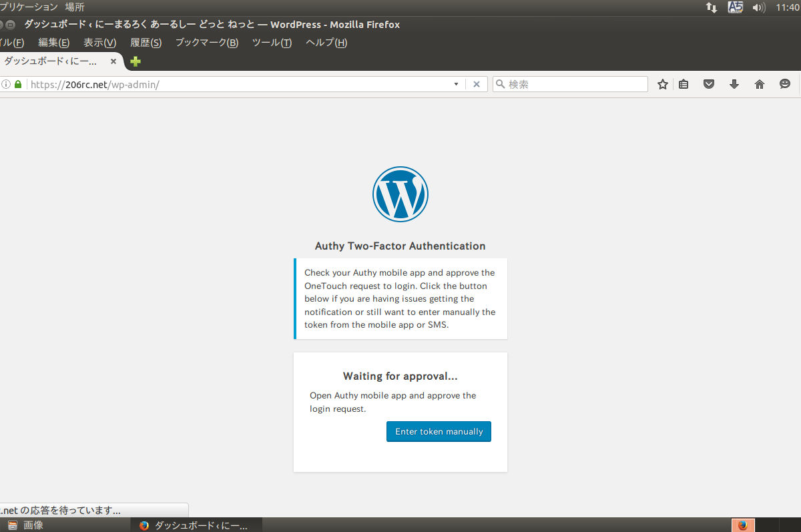Stop loading with the X button
This screenshot has height=532, width=801.
[x=477, y=84]
